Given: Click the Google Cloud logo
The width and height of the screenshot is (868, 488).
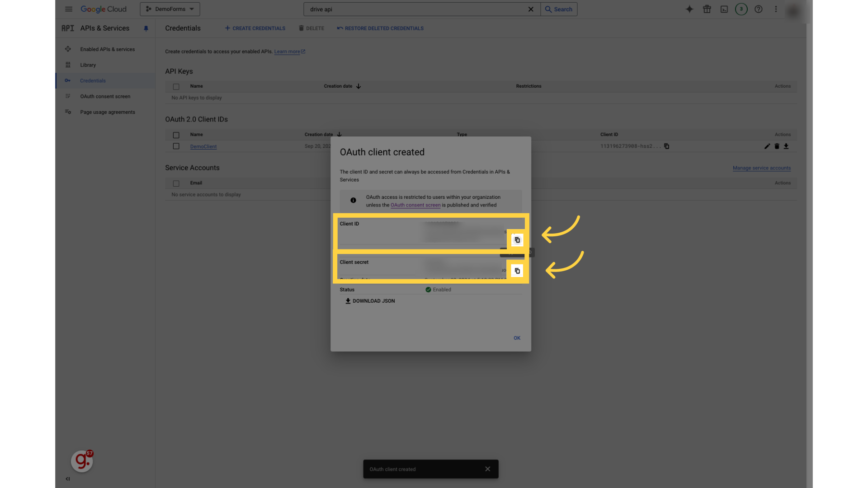Looking at the screenshot, I should [104, 9].
